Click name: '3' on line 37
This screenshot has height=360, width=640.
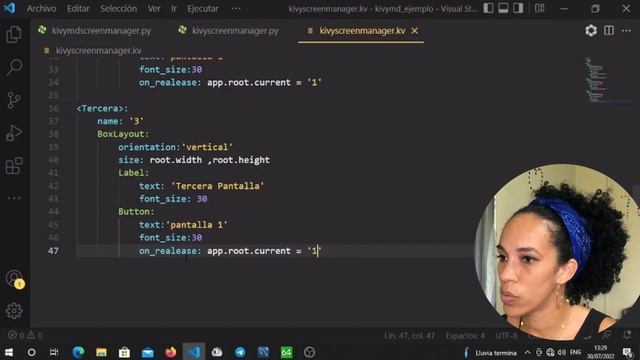120,121
